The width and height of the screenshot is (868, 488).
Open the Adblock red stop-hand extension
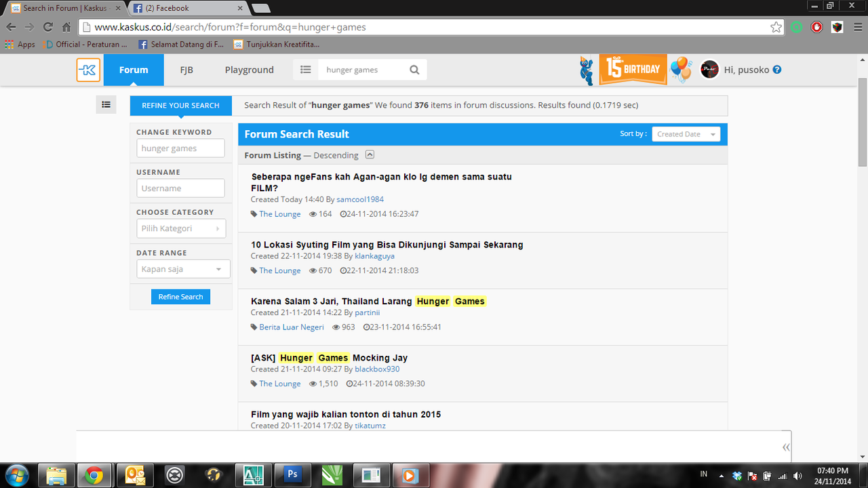click(817, 27)
